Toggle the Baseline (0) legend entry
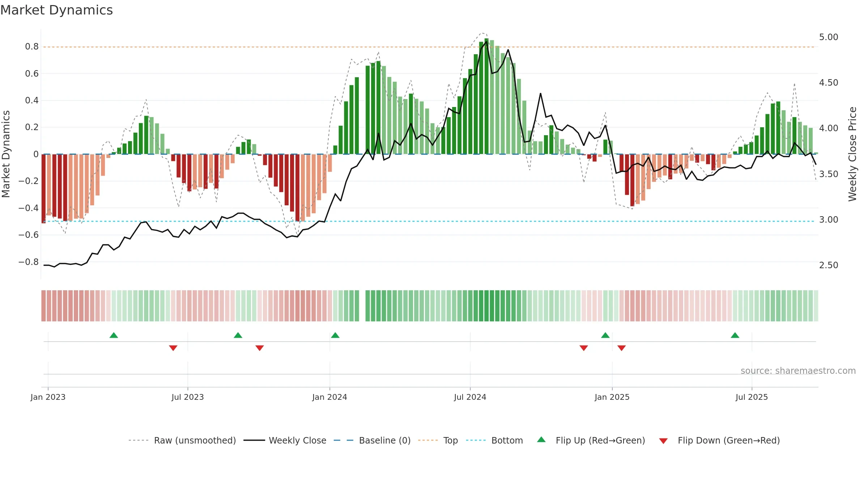868x488 pixels. point(372,440)
